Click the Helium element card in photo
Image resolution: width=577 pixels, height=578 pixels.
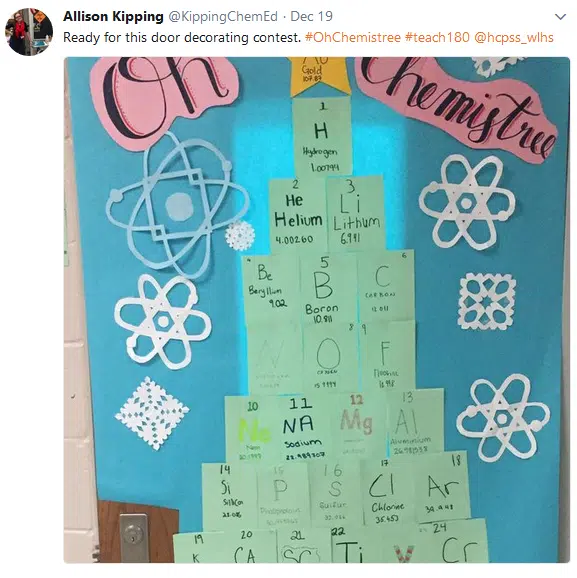click(x=298, y=215)
